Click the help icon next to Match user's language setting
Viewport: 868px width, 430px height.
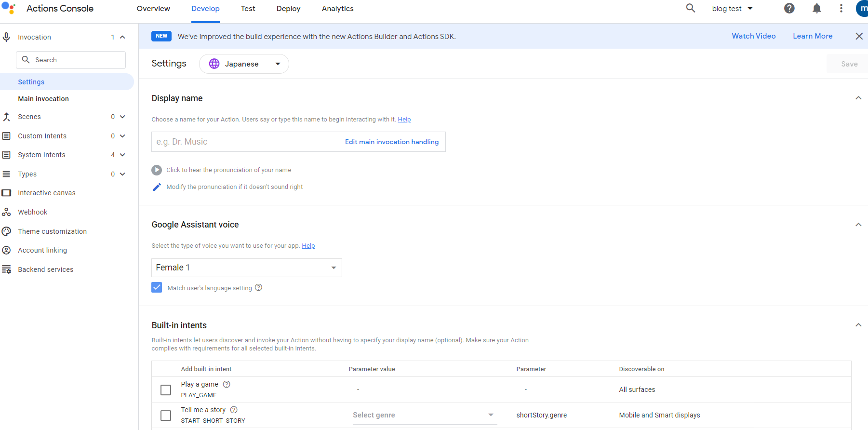coord(259,287)
